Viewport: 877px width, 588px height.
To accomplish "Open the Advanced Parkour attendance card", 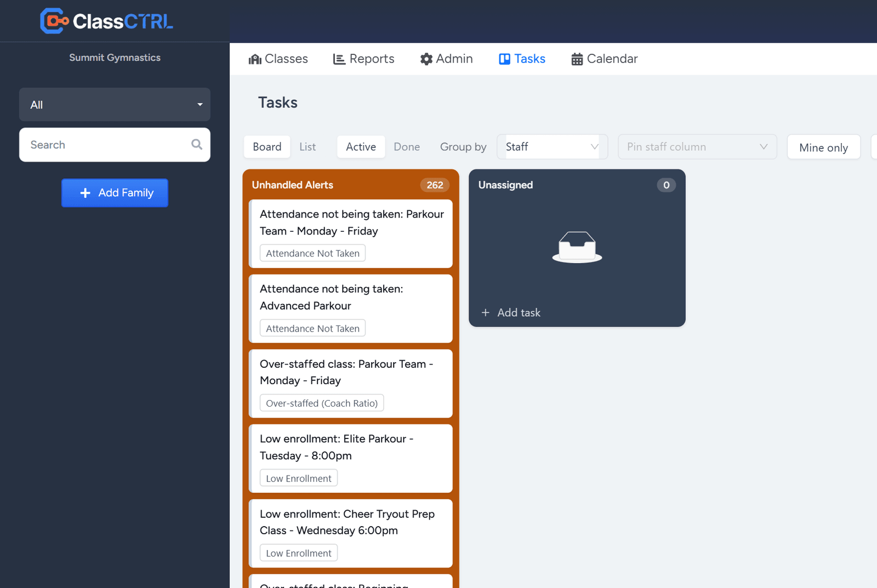I will [351, 309].
